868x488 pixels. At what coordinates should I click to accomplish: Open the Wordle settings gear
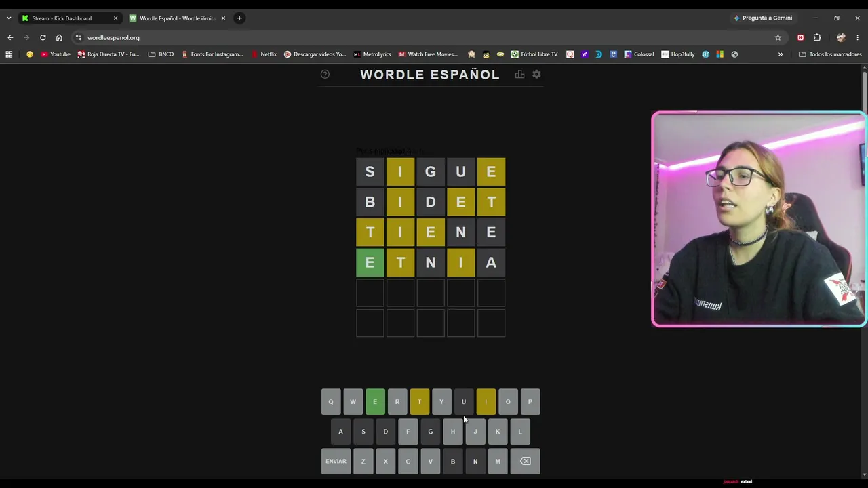(x=536, y=74)
